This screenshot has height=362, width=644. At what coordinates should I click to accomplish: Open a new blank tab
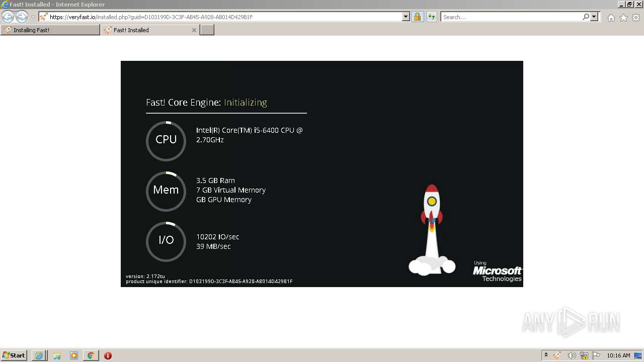[x=207, y=30]
